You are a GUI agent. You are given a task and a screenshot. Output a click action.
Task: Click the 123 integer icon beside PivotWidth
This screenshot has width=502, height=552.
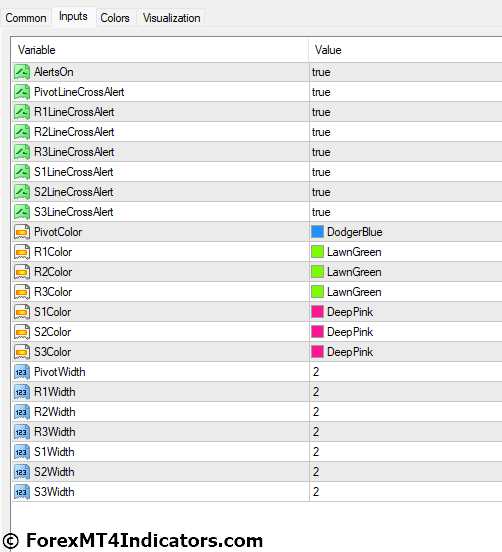22,372
